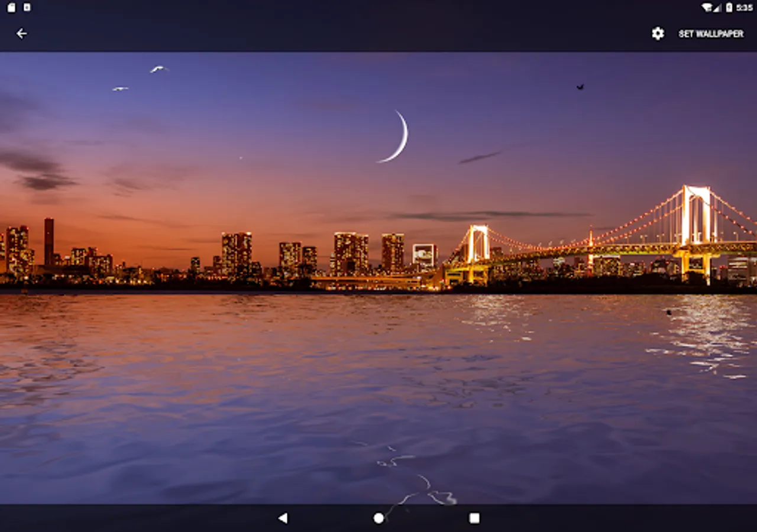The width and height of the screenshot is (757, 532).
Task: Open wallpaper settings via the gear icon
Action: coord(658,34)
